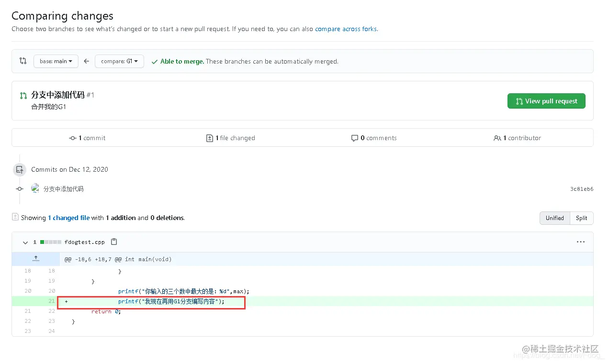Click the View pull request button
This screenshot has height=364, width=609.
click(x=546, y=101)
